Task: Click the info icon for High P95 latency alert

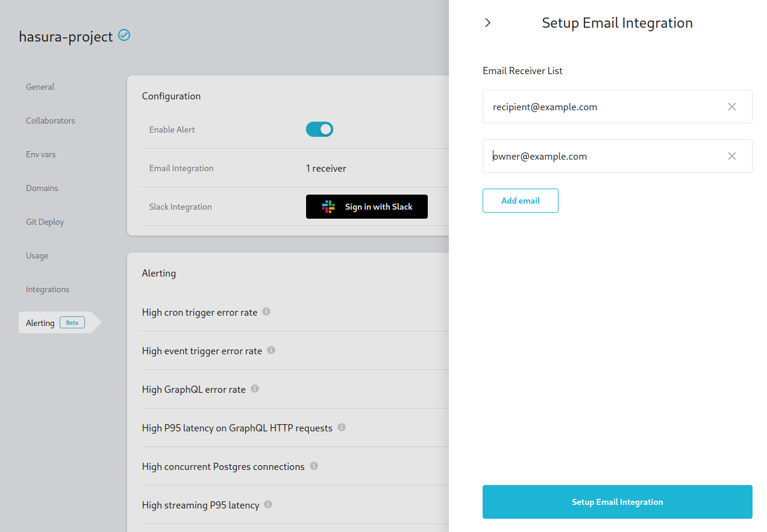Action: [342, 427]
